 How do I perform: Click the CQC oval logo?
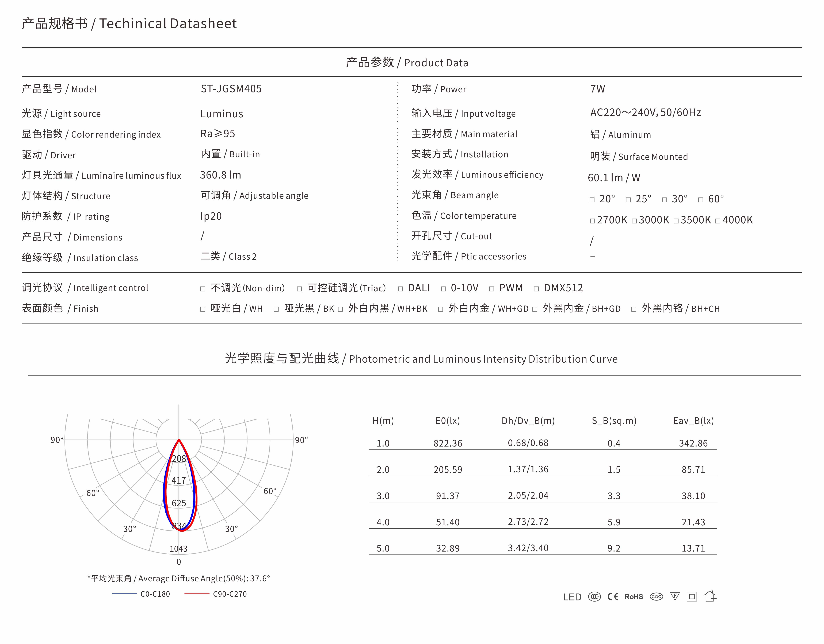(656, 597)
